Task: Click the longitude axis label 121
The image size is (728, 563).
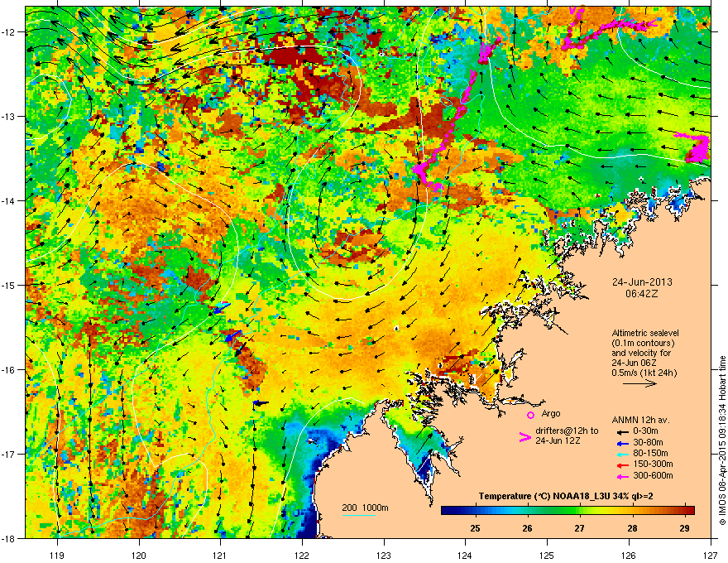Action: tap(220, 556)
